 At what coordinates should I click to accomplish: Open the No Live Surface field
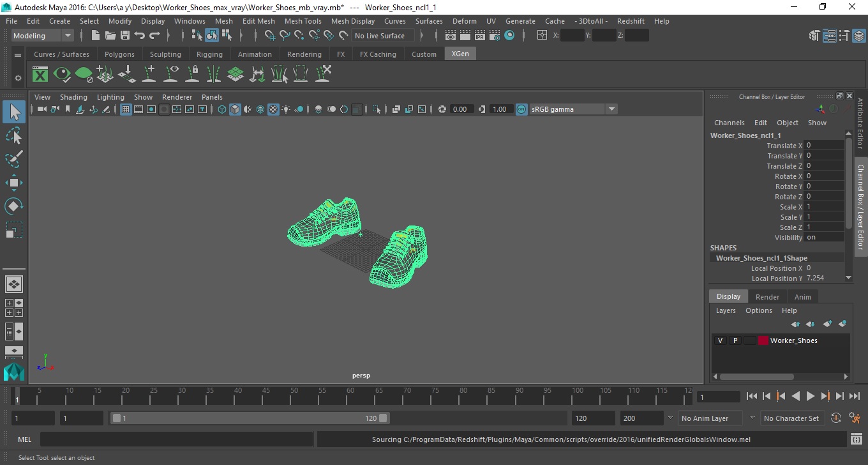click(x=382, y=36)
